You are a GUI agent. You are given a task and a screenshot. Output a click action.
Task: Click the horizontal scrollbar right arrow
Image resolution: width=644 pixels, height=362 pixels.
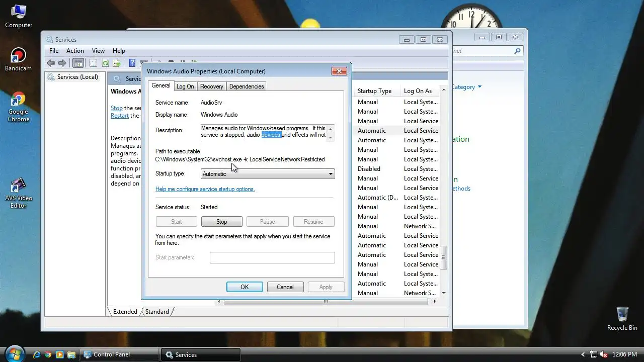(x=435, y=302)
